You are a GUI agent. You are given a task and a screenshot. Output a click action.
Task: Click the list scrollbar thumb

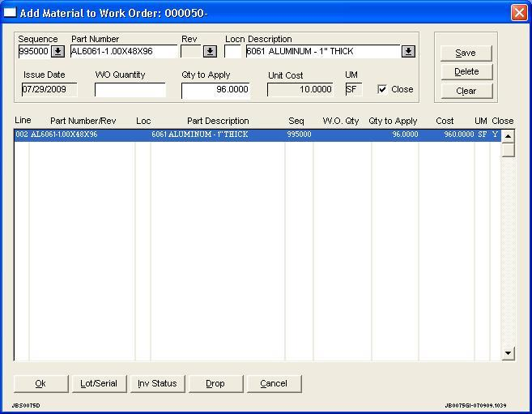[508, 150]
